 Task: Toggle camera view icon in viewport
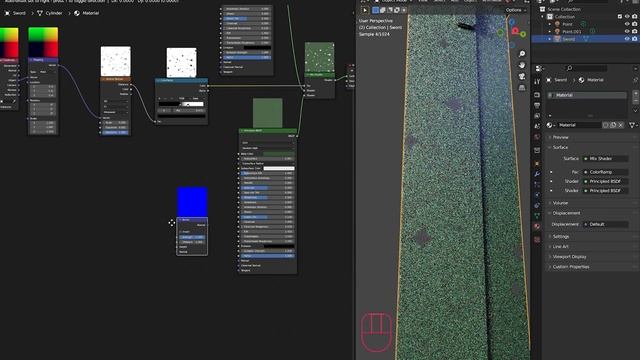(x=522, y=77)
